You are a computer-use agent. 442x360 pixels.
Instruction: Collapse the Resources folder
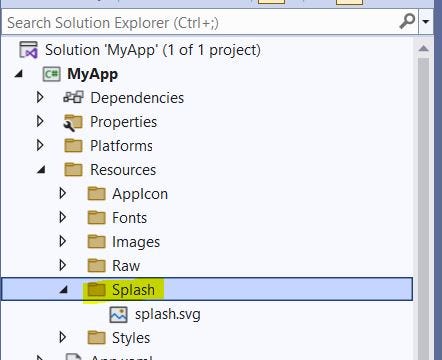(41, 170)
